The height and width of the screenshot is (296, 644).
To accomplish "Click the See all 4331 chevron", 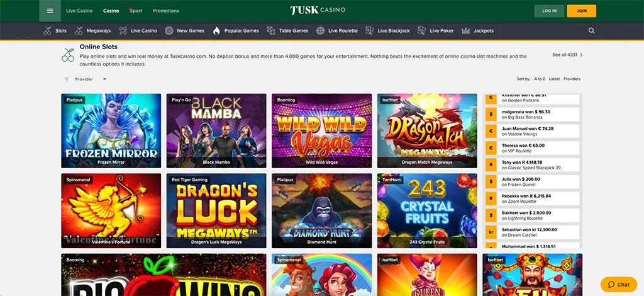I will (x=581, y=55).
